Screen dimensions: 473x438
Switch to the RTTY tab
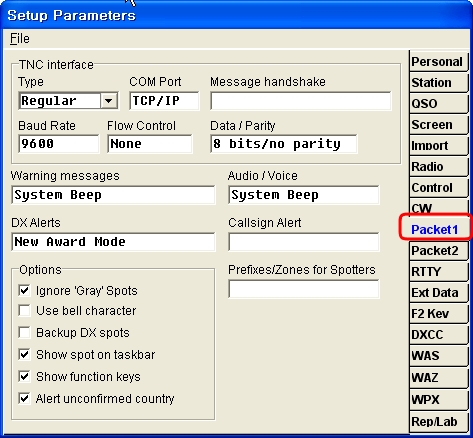click(438, 272)
